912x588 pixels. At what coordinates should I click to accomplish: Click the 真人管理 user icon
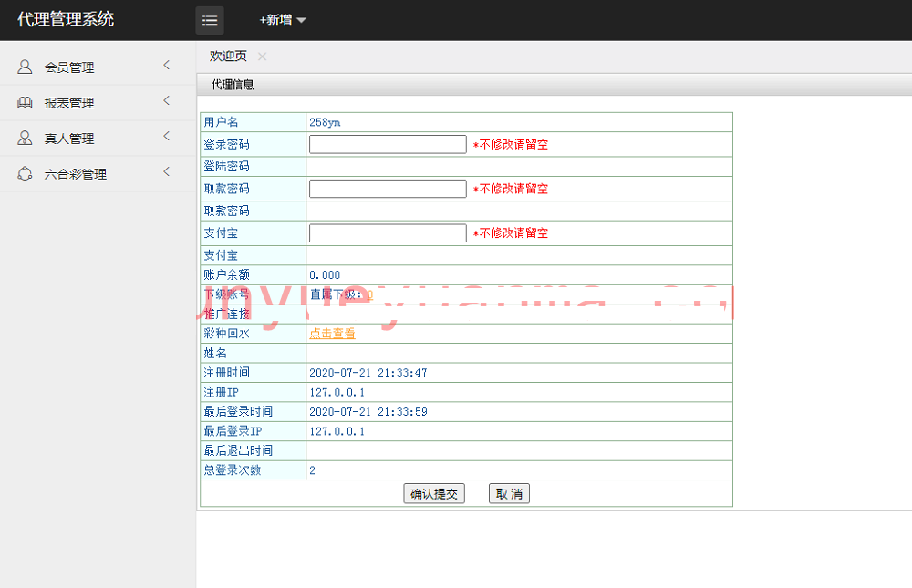25,138
